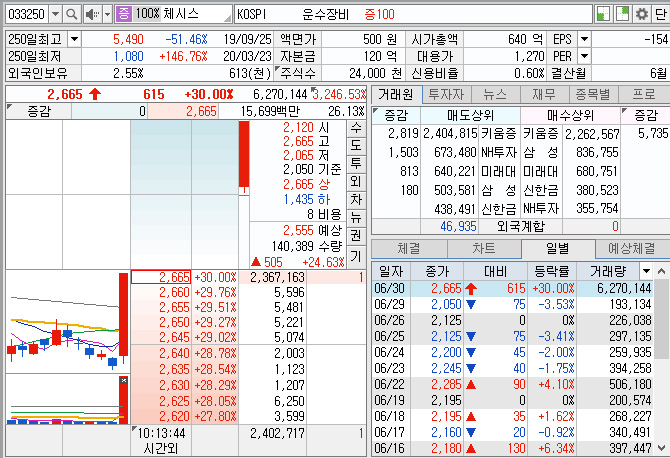
Task: Click the 1,435 하 lower limit price
Action: coord(307,200)
